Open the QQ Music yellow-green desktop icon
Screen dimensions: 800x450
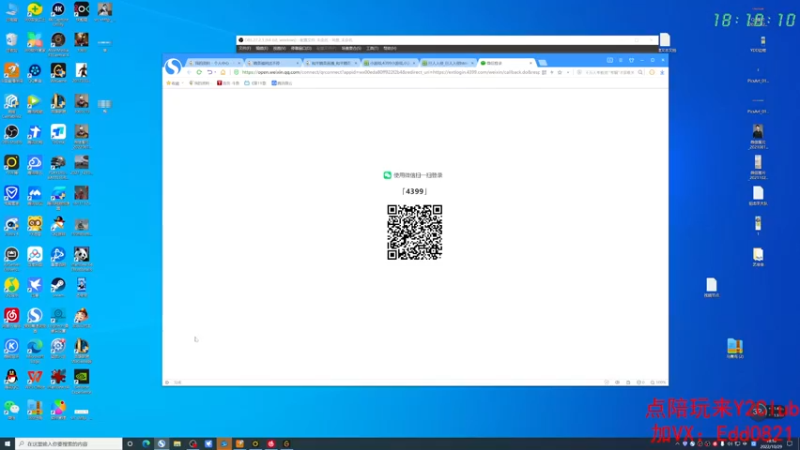click(x=11, y=285)
